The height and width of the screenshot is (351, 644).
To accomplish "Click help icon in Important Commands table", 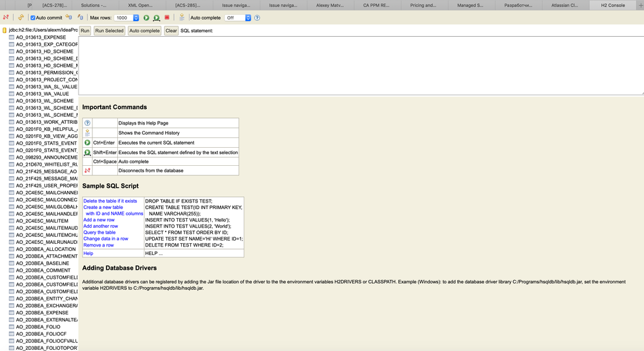I will [87, 123].
